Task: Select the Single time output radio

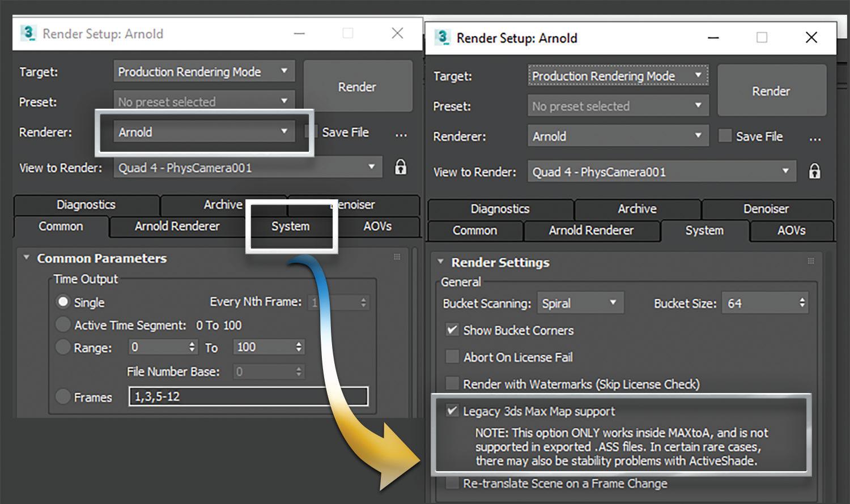Action: tap(63, 302)
